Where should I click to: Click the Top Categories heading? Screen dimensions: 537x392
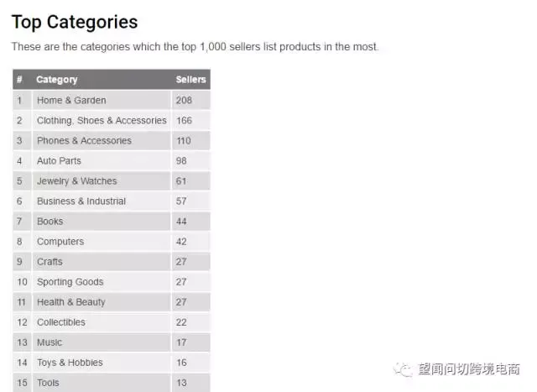point(75,23)
